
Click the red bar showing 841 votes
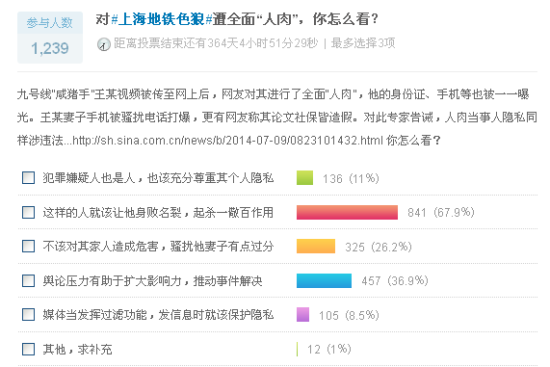347,212
